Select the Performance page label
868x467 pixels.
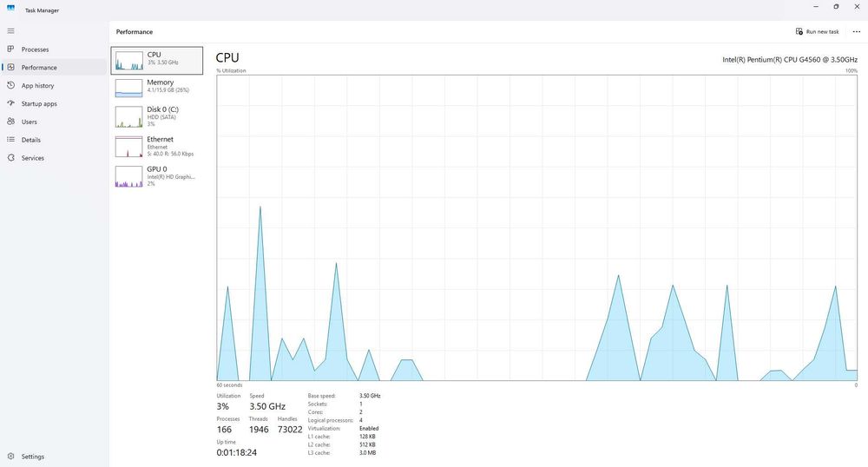tap(39, 68)
